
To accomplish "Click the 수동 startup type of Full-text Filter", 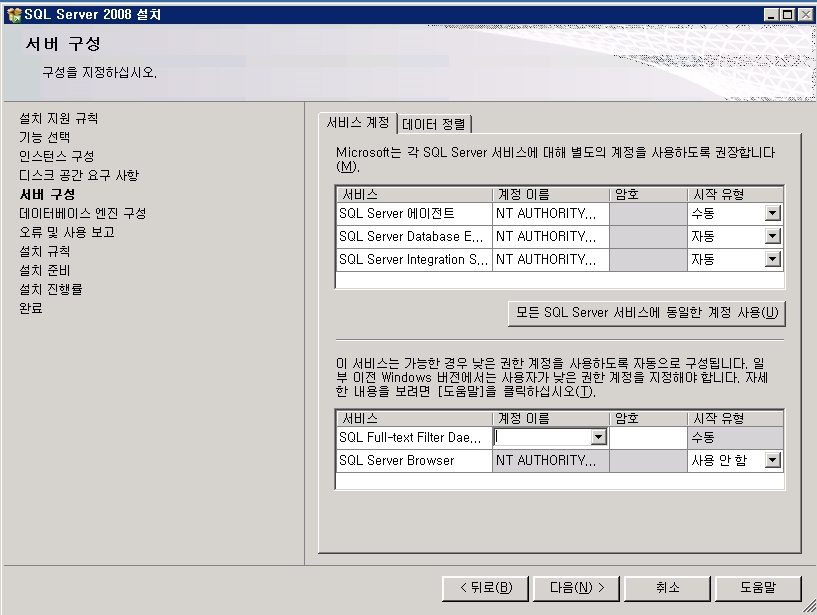I will tap(735, 437).
